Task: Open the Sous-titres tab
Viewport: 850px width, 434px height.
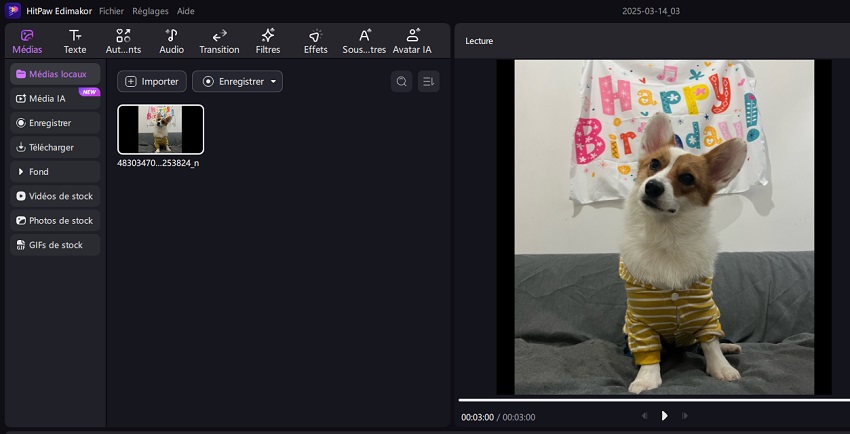Action: [x=364, y=42]
